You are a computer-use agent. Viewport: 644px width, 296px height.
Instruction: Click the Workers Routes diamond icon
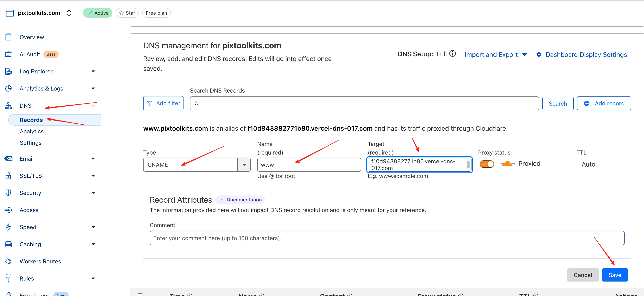click(x=9, y=261)
